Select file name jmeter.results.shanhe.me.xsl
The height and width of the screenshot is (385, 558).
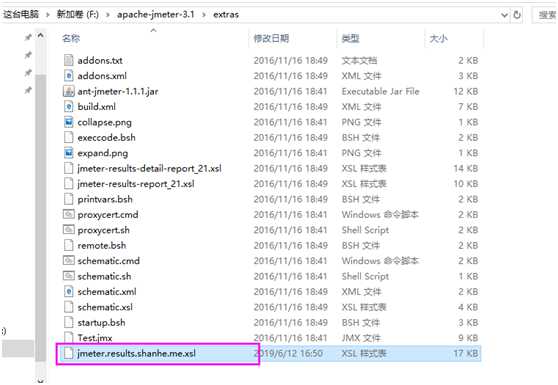click(136, 354)
